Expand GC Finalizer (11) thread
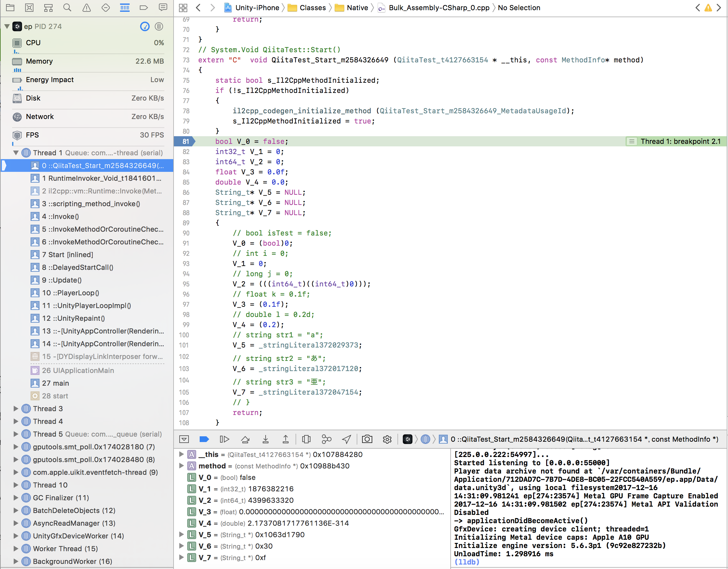Viewport: 728px width, 569px height. pos(16,498)
